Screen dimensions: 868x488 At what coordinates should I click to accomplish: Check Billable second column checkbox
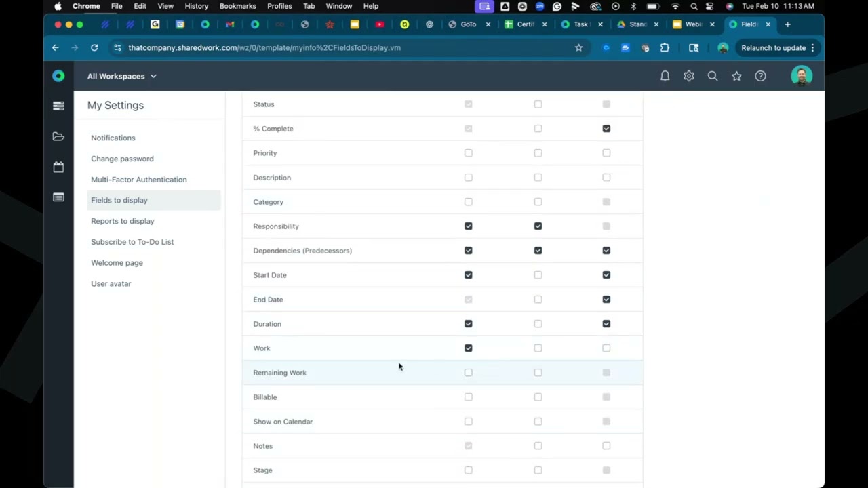click(x=538, y=397)
